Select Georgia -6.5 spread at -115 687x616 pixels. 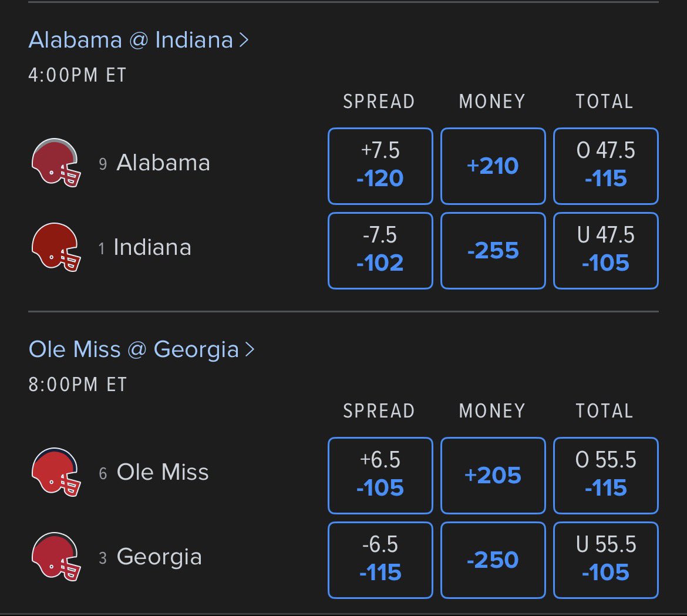(x=380, y=560)
